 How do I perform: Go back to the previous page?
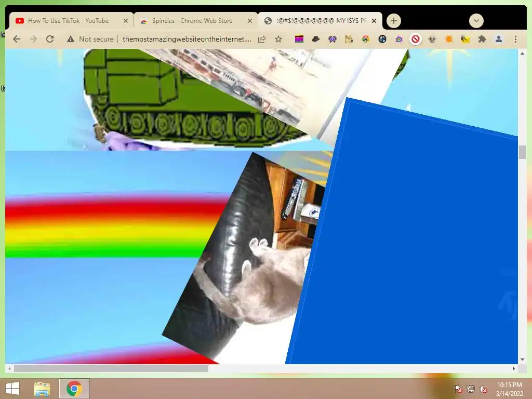16,39
